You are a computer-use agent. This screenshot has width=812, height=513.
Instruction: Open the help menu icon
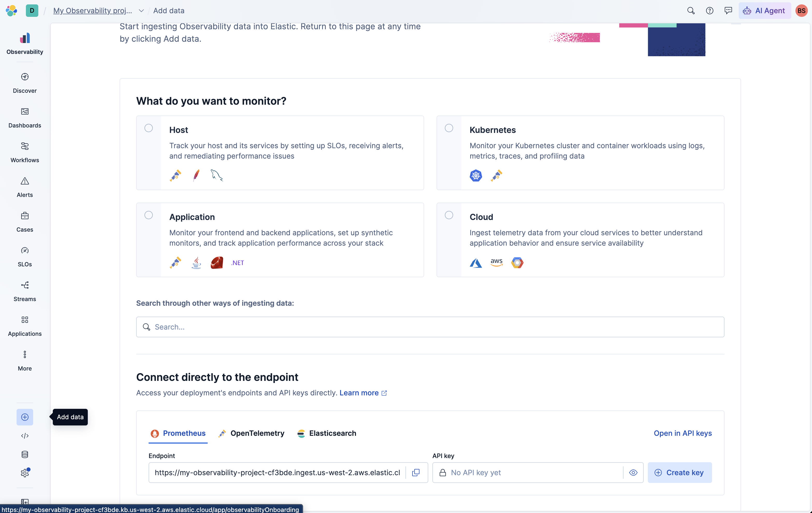(x=709, y=10)
